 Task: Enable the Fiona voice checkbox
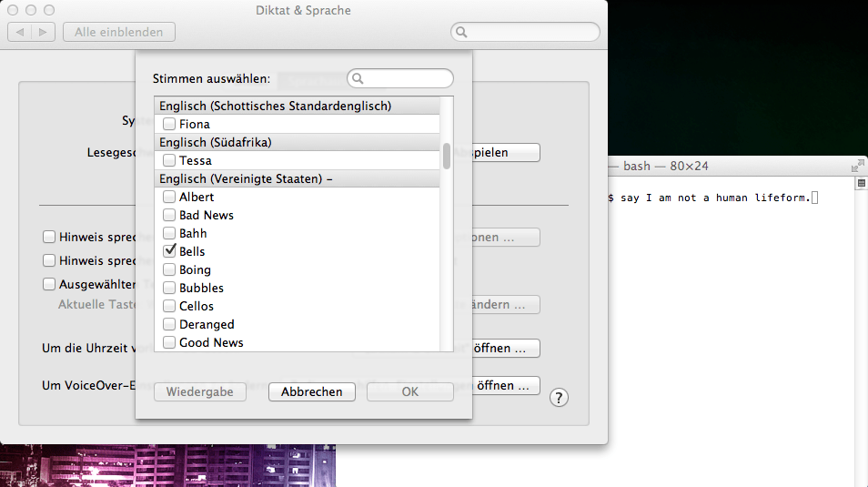click(169, 124)
